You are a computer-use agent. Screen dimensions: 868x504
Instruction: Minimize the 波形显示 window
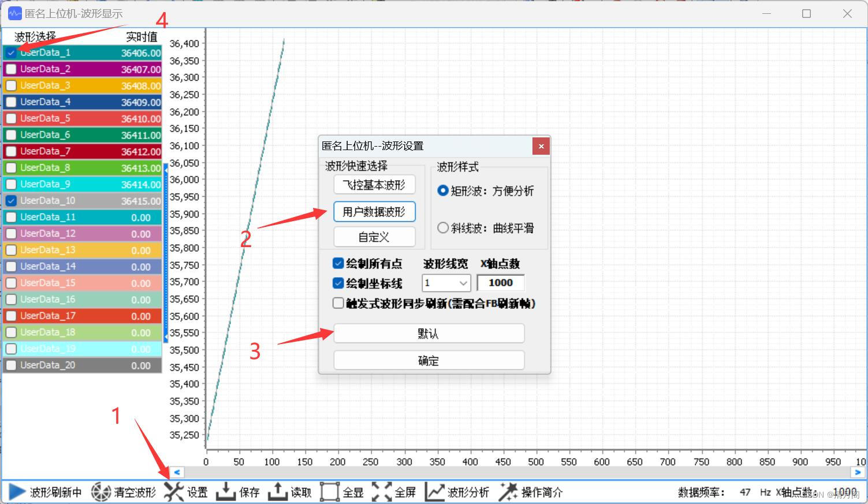click(766, 13)
